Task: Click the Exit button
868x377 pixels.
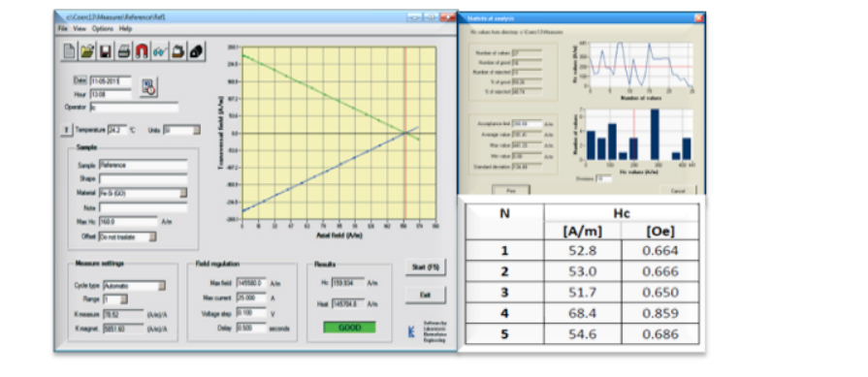Action: tap(425, 295)
